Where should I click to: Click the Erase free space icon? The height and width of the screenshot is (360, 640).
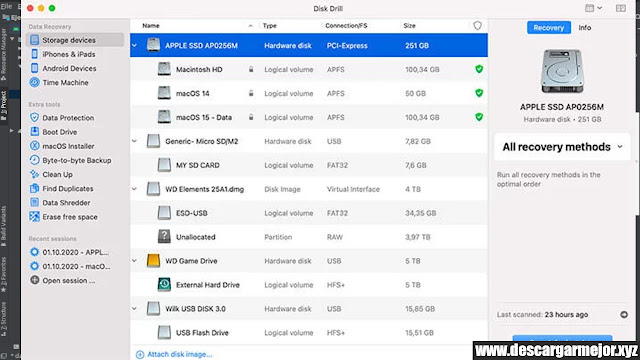click(x=35, y=217)
